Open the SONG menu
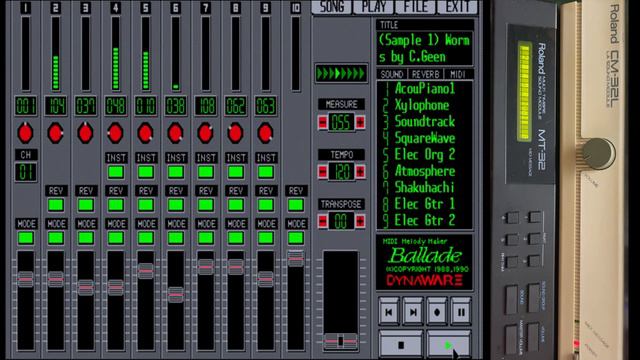This screenshot has height=360, width=640. (331, 7)
